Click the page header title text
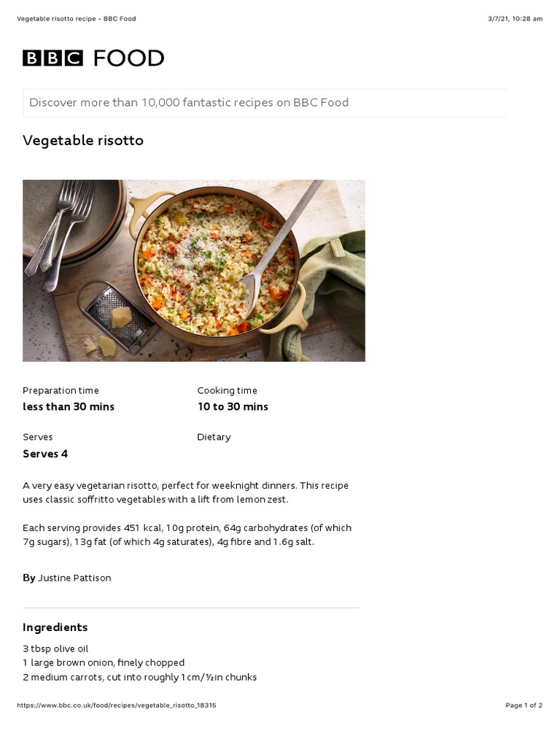The image size is (560, 747). (x=76, y=19)
